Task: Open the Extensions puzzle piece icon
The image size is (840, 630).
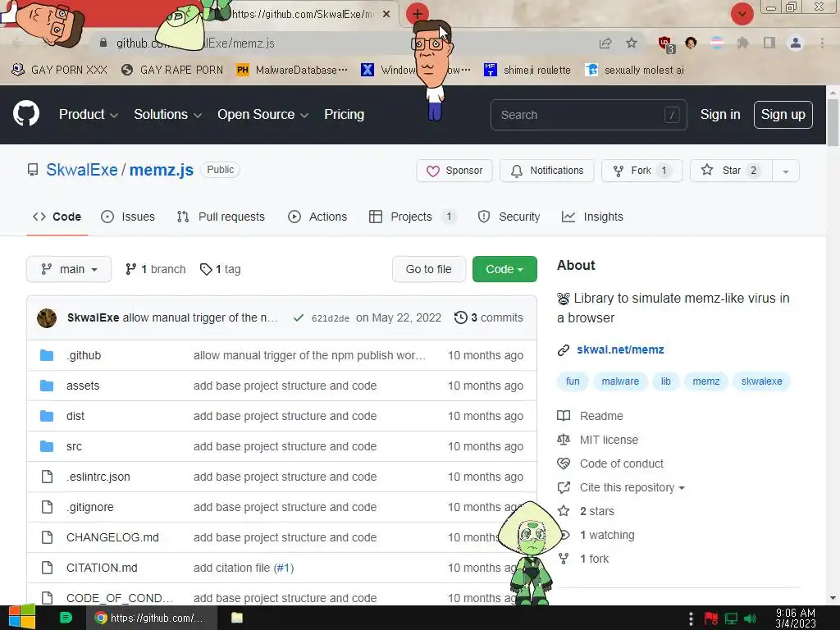Action: pyautogui.click(x=742, y=43)
